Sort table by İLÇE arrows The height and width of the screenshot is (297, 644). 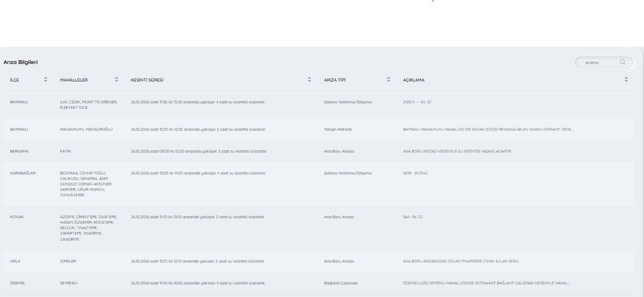45,80
